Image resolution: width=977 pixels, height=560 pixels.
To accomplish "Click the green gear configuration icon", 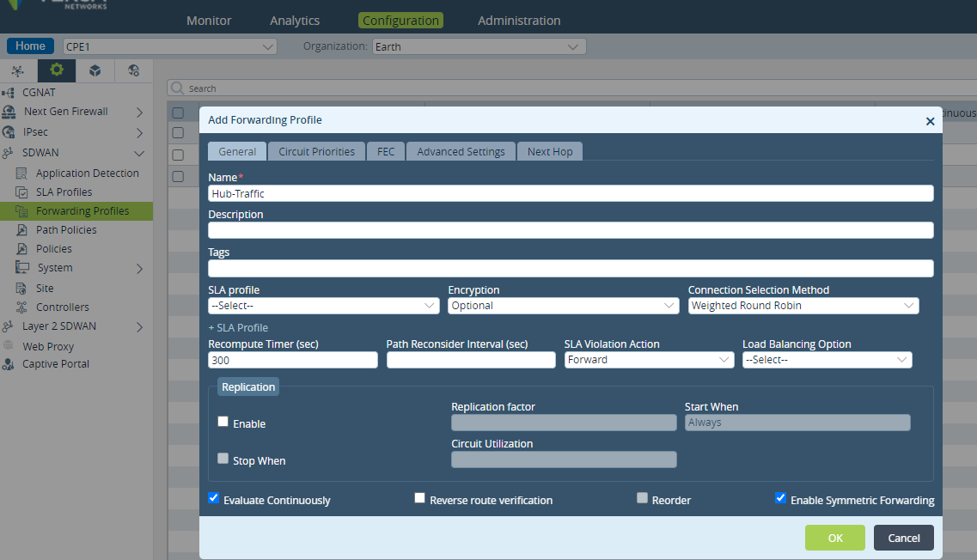I will (x=57, y=70).
